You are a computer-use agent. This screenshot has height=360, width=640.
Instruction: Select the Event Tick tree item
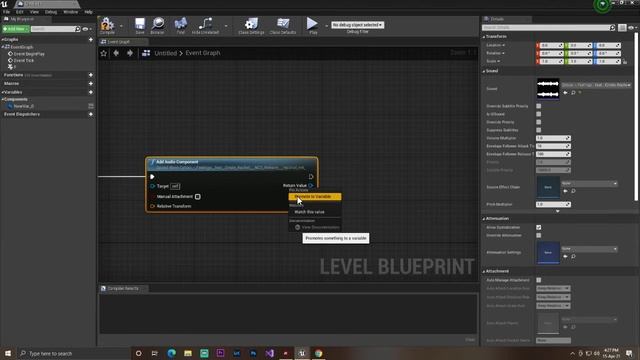pyautogui.click(x=23, y=60)
